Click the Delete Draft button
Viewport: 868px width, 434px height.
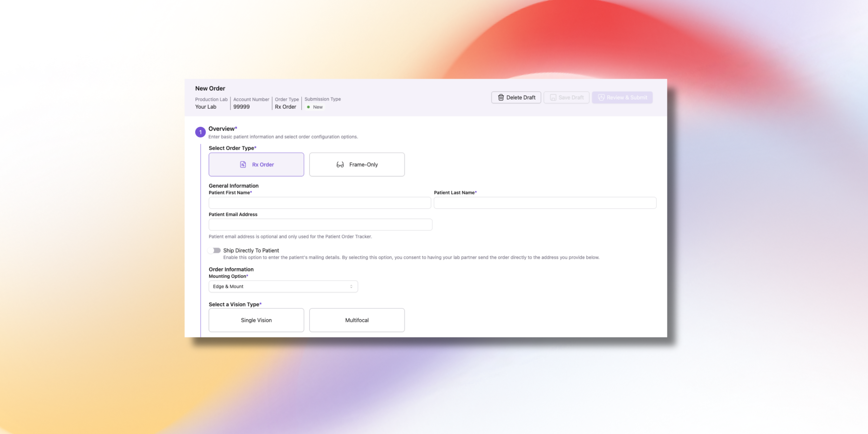[516, 97]
